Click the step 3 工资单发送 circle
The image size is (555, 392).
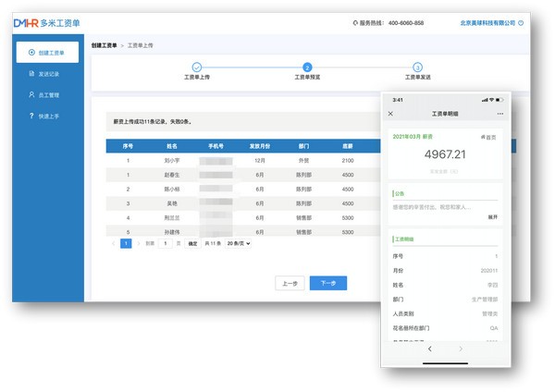pos(417,67)
